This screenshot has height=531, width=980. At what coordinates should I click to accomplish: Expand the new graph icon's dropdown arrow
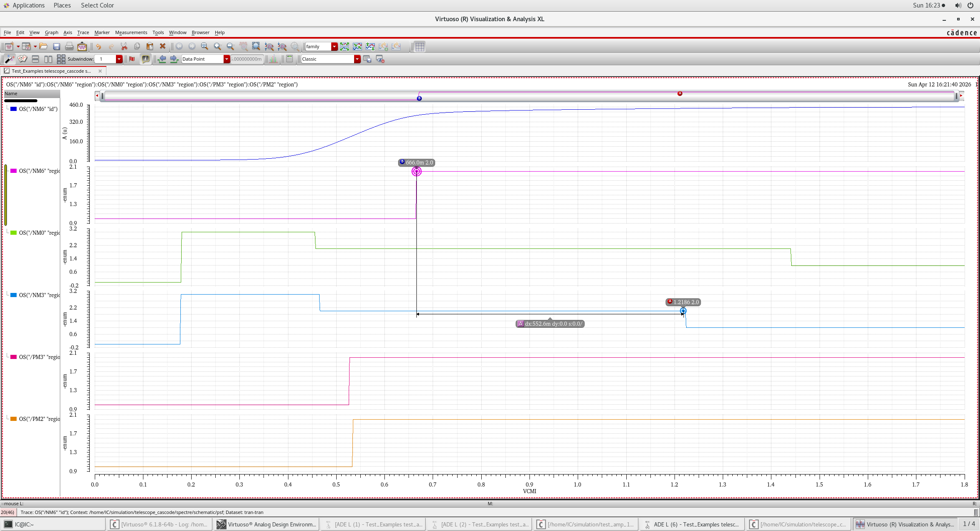18,47
